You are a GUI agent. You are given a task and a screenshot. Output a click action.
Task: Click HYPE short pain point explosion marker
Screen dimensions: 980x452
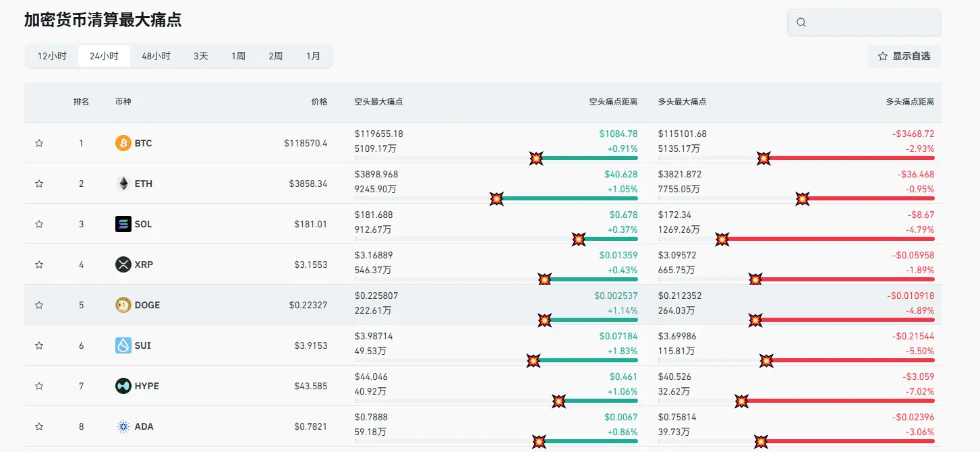559,401
